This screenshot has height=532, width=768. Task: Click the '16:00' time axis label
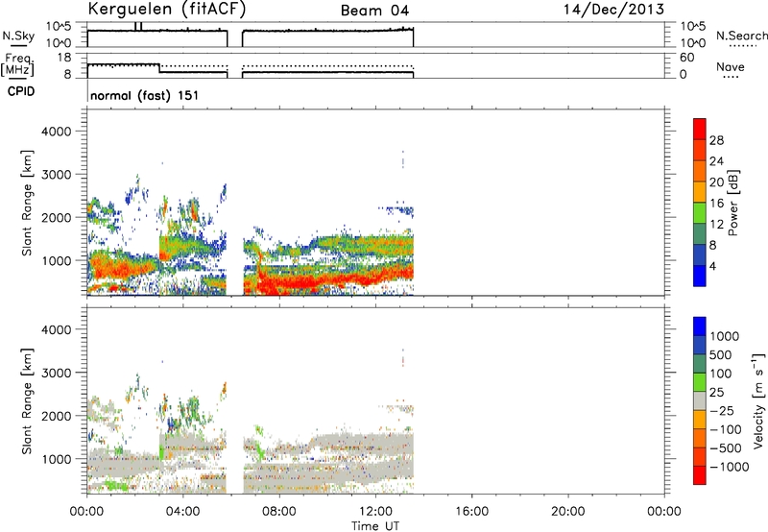471,512
